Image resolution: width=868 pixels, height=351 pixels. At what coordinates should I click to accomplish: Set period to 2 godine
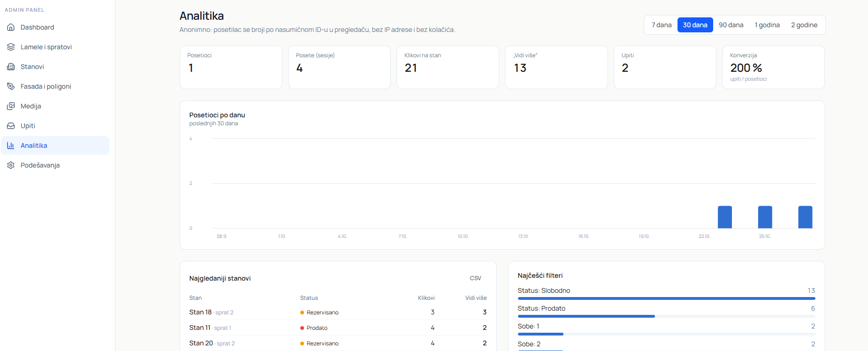coord(804,25)
